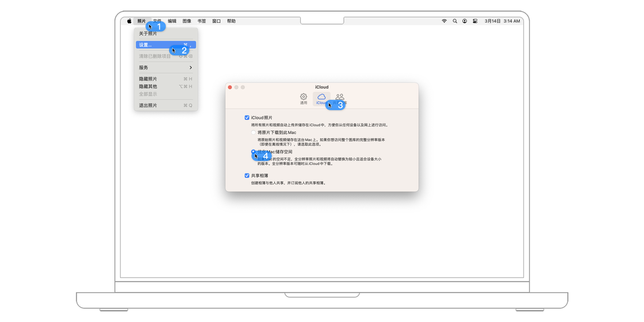This screenshot has width=644, height=322.
Task: Select the 通用 gear tab in settings
Action: click(x=304, y=99)
